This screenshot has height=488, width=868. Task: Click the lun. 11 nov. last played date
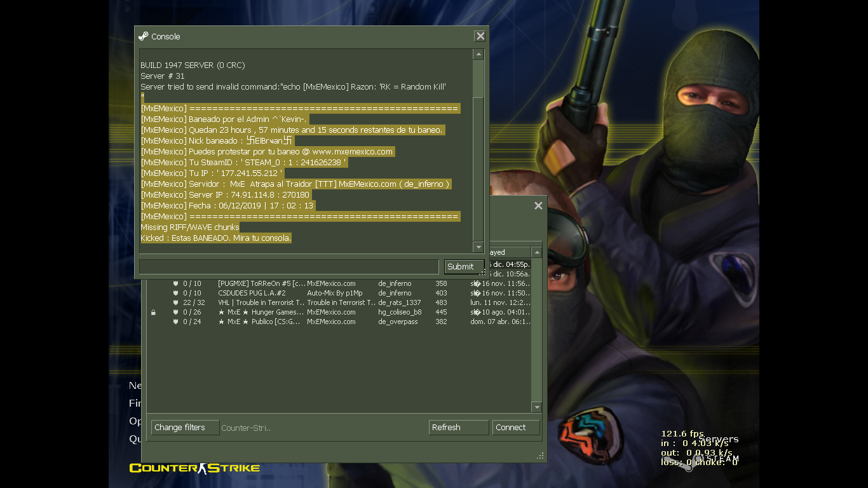tap(500, 302)
